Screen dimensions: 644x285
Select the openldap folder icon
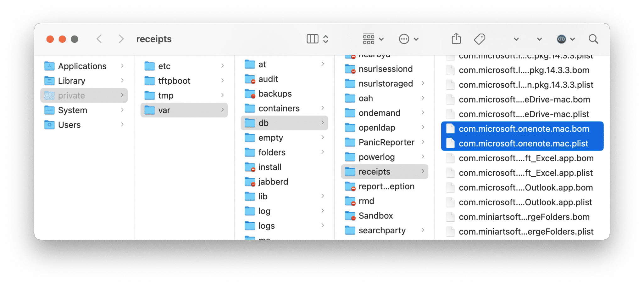(350, 128)
